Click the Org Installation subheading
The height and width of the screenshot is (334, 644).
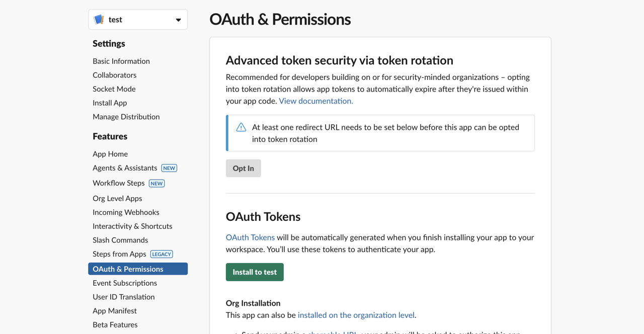click(253, 303)
